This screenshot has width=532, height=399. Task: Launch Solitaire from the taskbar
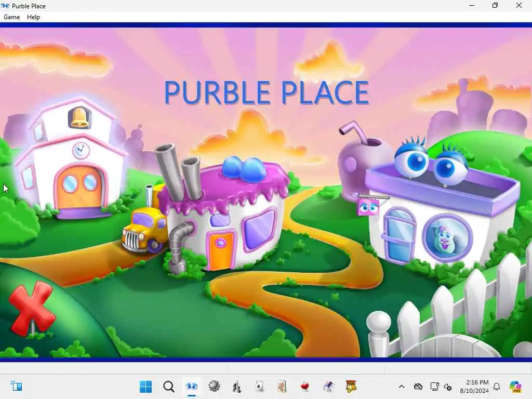click(260, 387)
